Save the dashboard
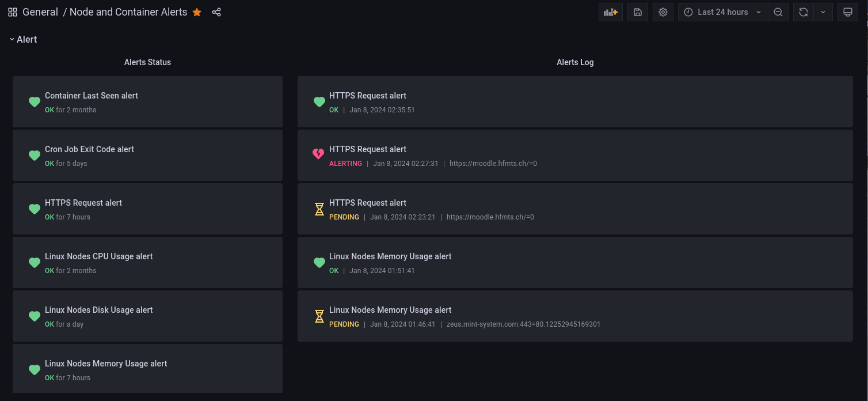Screen dimensions: 868x401 (x=637, y=12)
